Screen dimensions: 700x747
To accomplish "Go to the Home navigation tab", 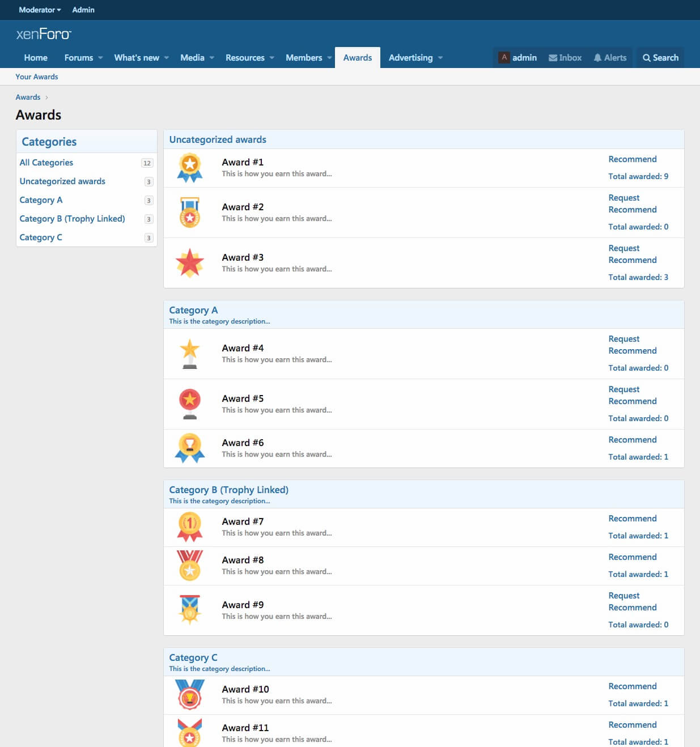I will tap(36, 58).
